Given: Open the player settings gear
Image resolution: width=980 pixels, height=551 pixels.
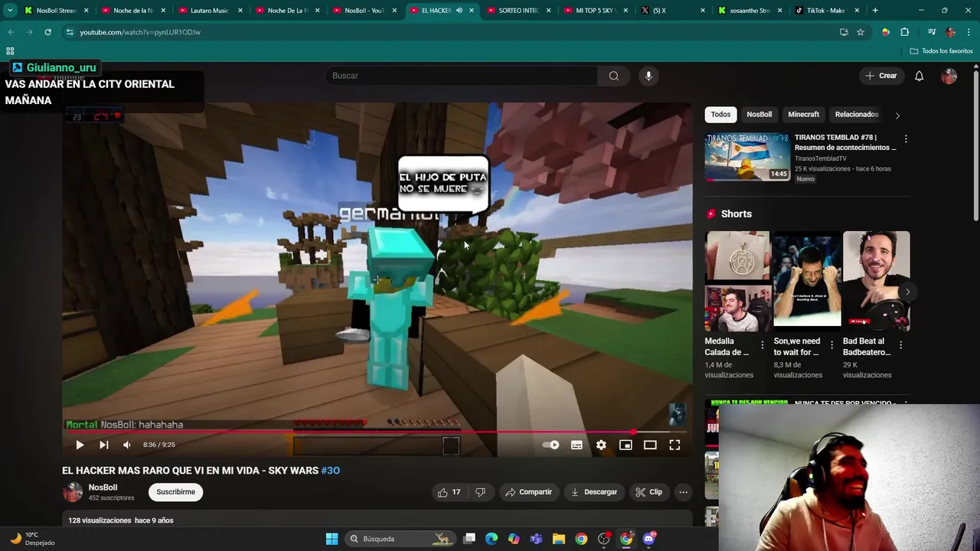Looking at the screenshot, I should pos(601,445).
